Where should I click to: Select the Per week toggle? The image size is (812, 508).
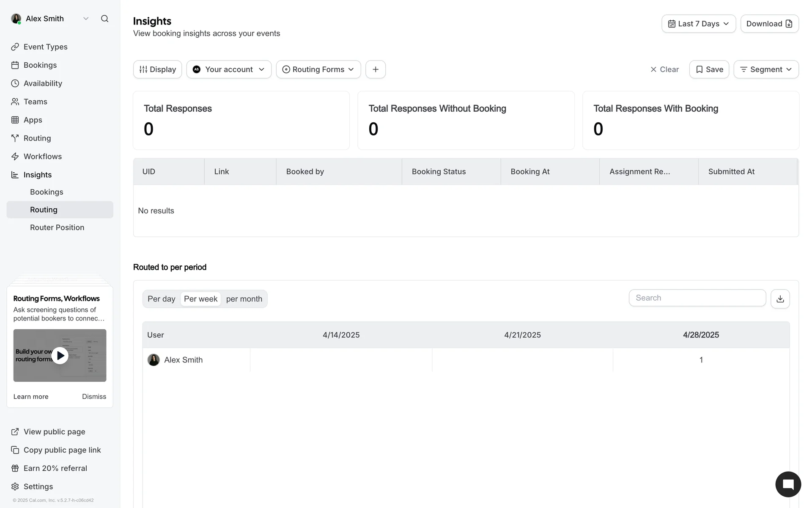pyautogui.click(x=200, y=299)
